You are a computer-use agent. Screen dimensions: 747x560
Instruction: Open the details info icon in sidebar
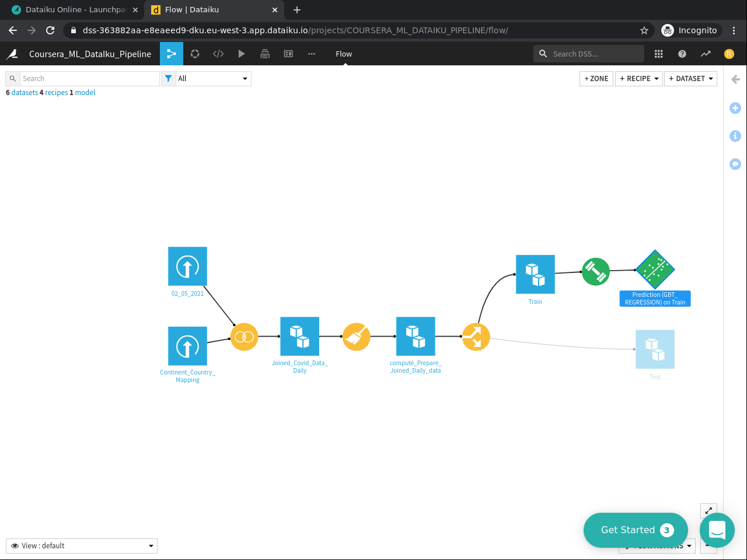735,136
